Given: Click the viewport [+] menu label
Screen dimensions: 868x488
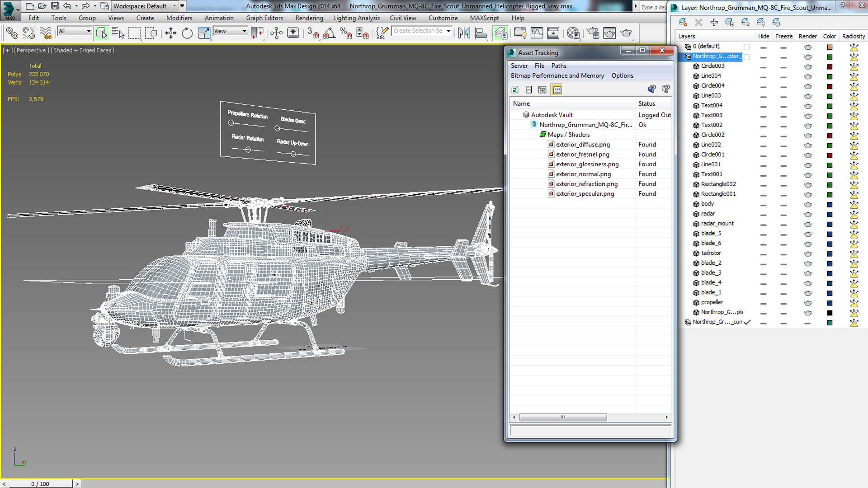Looking at the screenshot, I should tap(7, 50).
